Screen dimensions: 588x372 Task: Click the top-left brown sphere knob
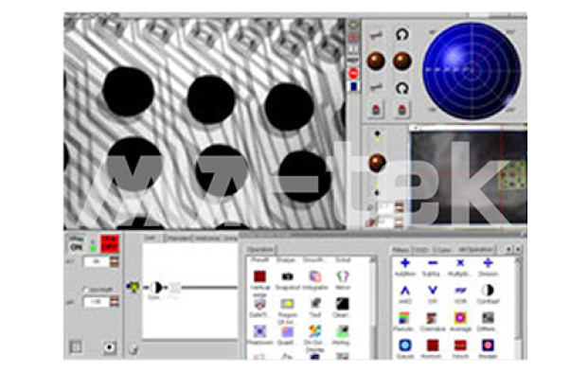pos(376,62)
